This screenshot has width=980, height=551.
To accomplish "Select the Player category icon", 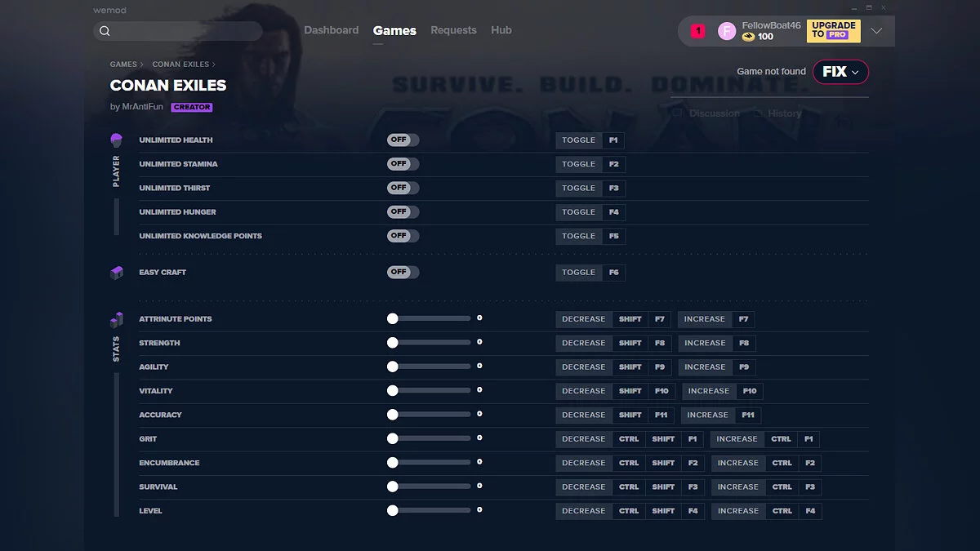I will 116,140.
